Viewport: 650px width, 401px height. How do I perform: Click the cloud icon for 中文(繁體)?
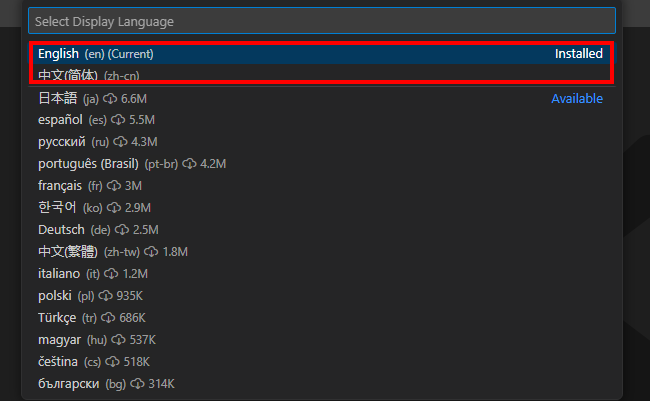pos(152,252)
